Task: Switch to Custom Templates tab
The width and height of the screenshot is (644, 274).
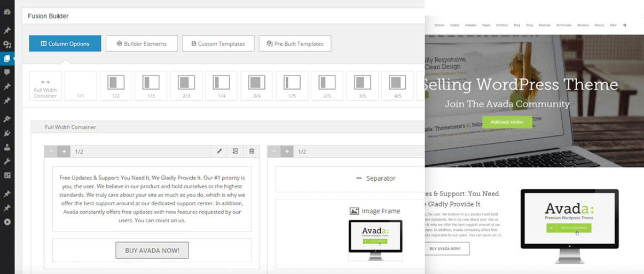Action: pos(218,44)
